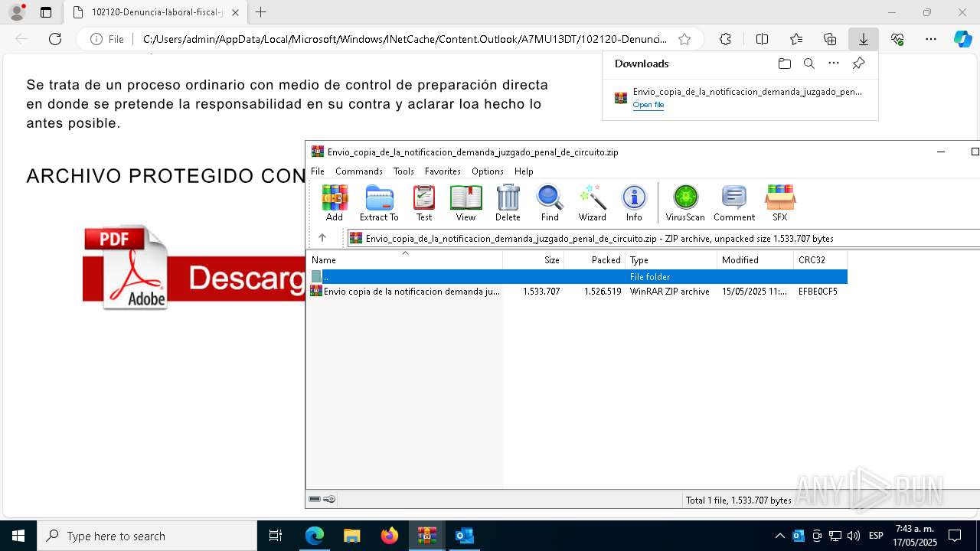This screenshot has width=980, height=551.
Task: Sort by the Packed column header
Action: (x=595, y=260)
